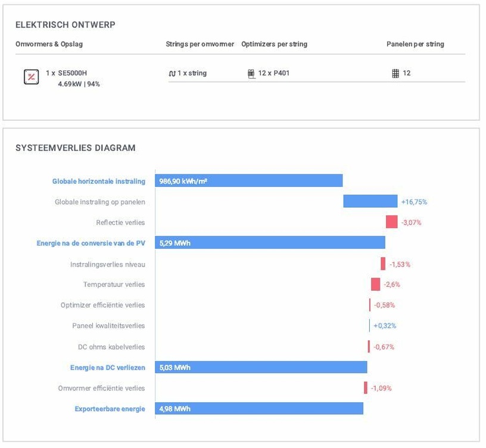Click the blue +16,75% irradiation gain bar
Screen dimensions: 486x448
[370, 202]
